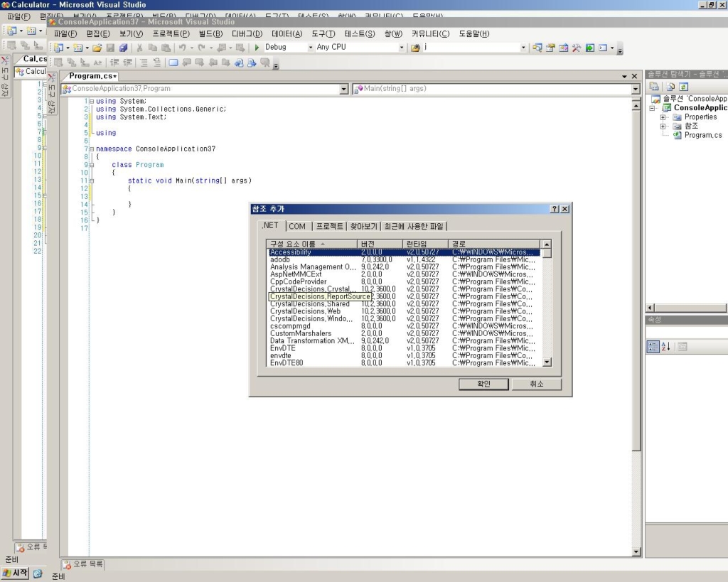Open the find combo box dropdown arrow

click(523, 48)
